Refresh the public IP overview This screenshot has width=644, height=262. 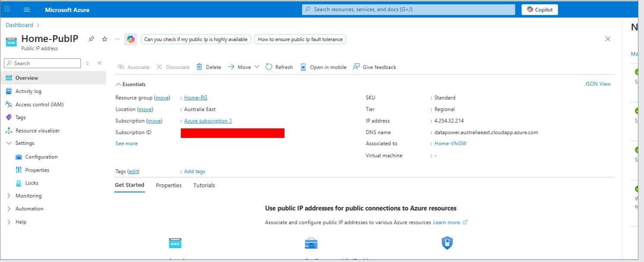pyautogui.click(x=279, y=67)
